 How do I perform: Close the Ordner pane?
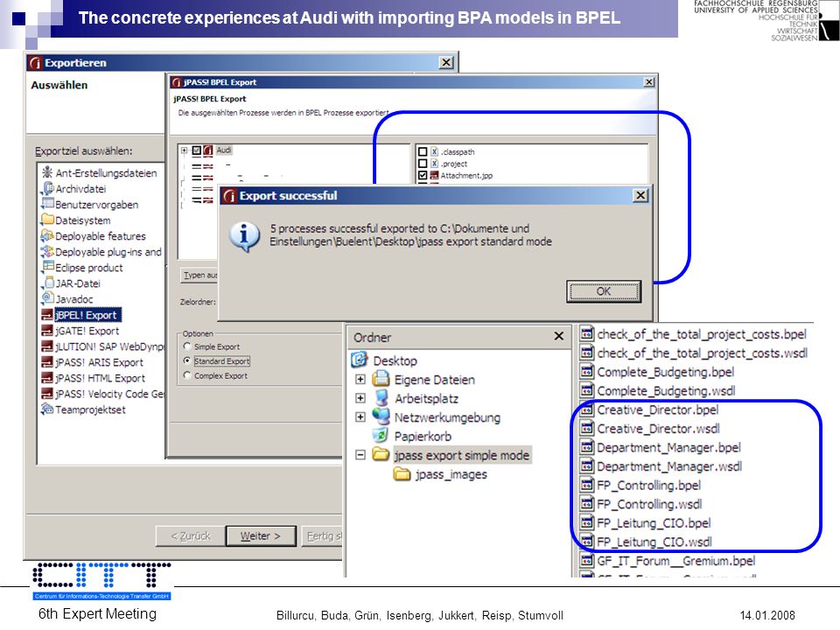point(559,336)
